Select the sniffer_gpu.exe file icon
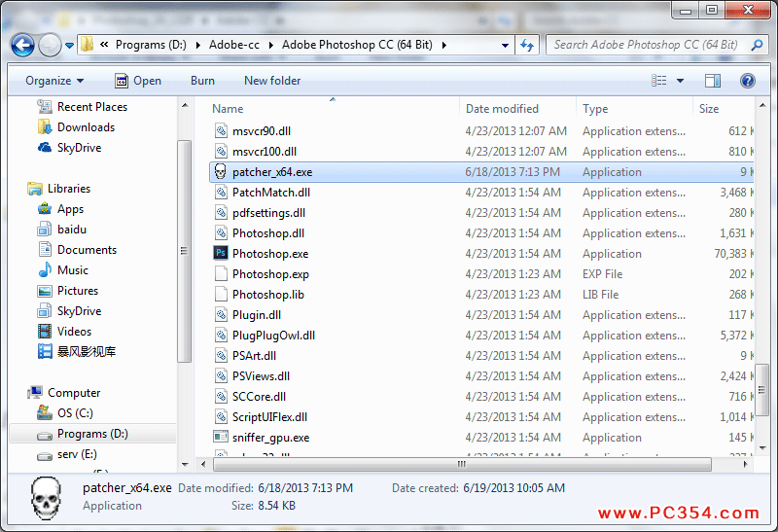The image size is (778, 532). [x=220, y=438]
